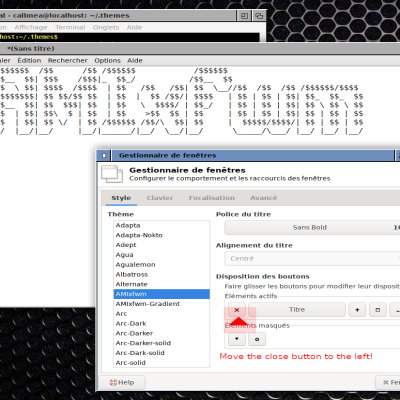Click the stick circle element in Éléments masqués
Viewport: 400px width, 400px height.
click(x=257, y=339)
